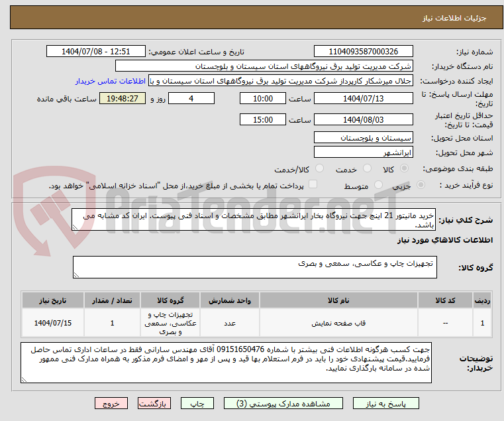The height and width of the screenshot is (421, 504).
Task: Click the buyer notes text area
Action: pos(226,363)
